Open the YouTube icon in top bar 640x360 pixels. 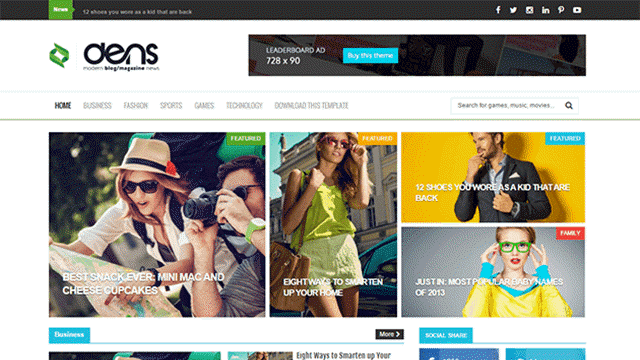[x=577, y=10]
